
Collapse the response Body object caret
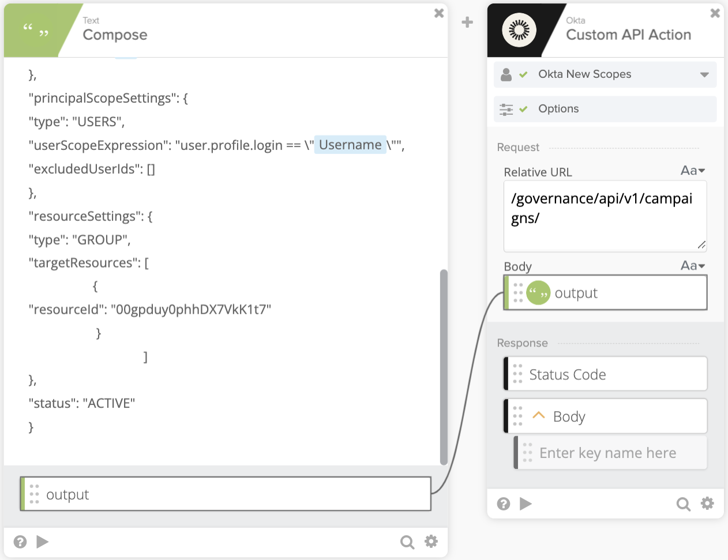(539, 416)
